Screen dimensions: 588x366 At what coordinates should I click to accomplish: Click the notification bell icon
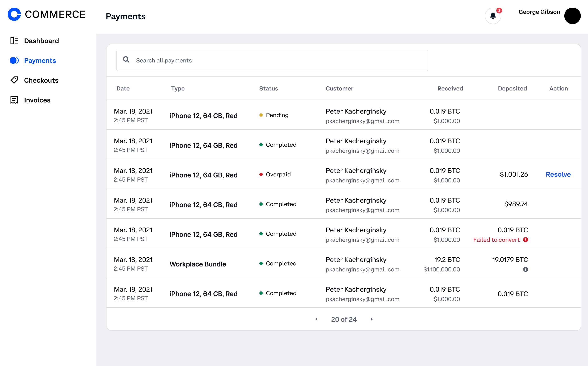[493, 16]
